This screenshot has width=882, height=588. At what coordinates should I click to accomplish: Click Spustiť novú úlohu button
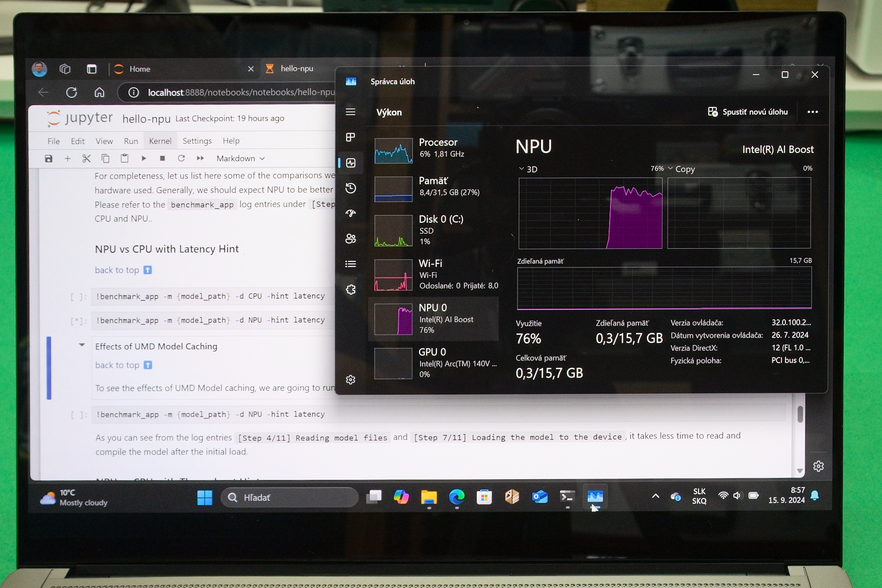click(x=748, y=112)
